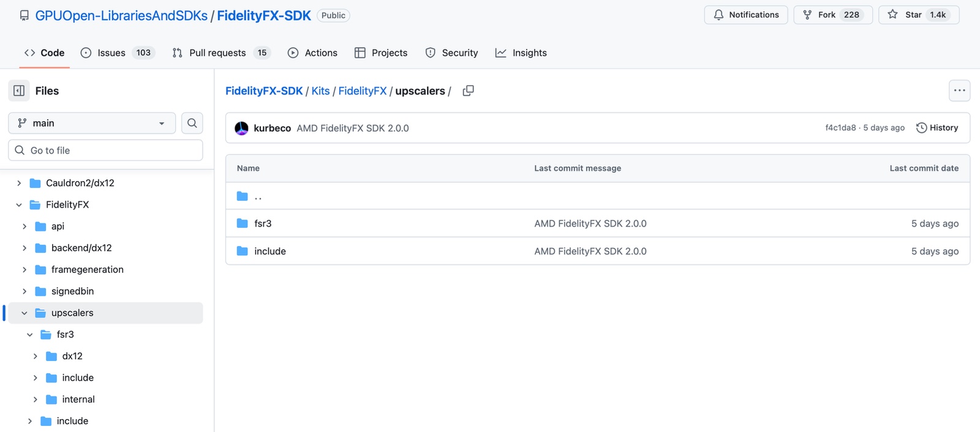
Task: Navigate to Kits in breadcrumb
Action: pos(320,91)
